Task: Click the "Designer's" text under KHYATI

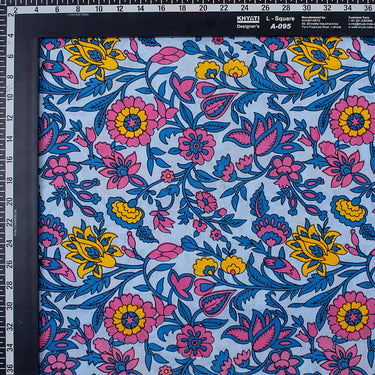Action: coord(248,26)
